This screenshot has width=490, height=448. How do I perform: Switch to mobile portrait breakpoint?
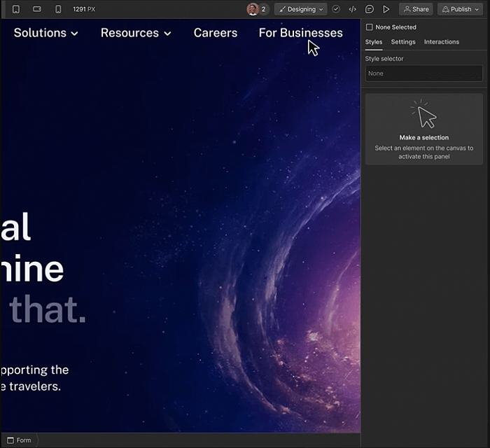tap(58, 9)
